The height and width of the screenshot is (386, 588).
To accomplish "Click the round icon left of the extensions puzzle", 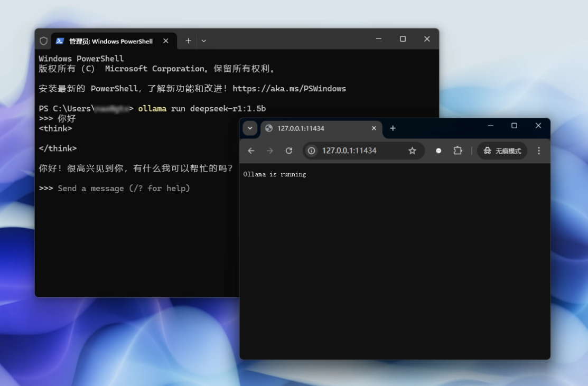I will (x=438, y=150).
